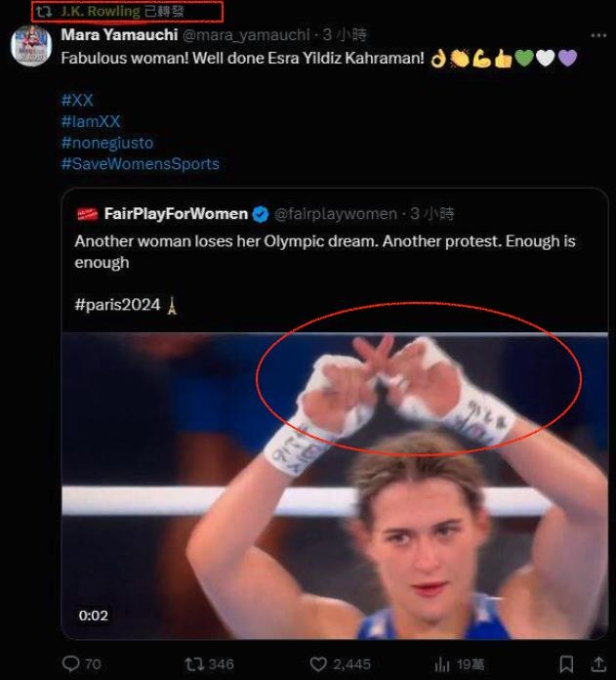616x680 pixels.
Task: Click FairPlayForWomen's blue verified badge
Action: 261,213
